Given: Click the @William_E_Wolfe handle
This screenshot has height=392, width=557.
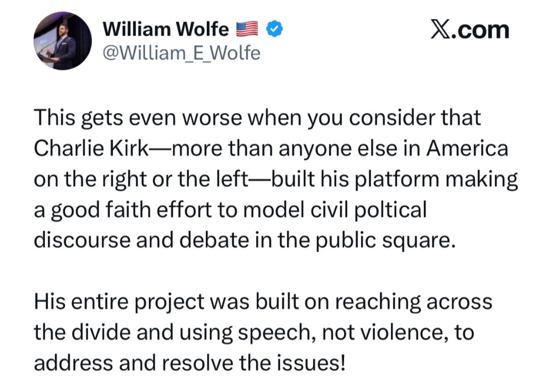Looking at the screenshot, I should 182,53.
